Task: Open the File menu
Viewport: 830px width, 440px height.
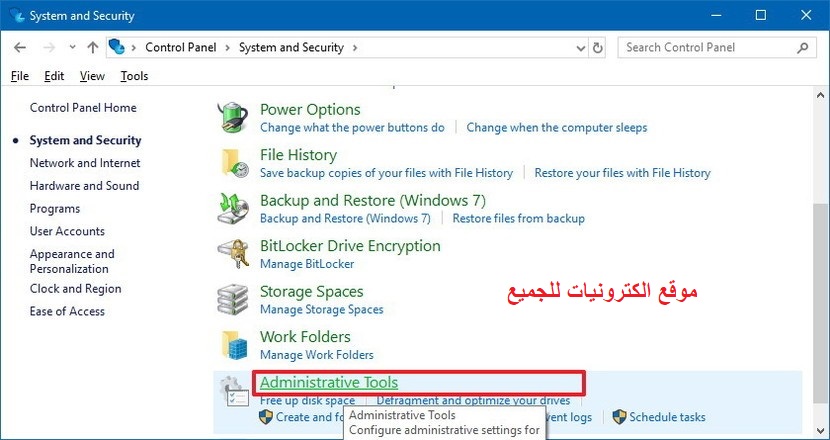Action: click(20, 76)
